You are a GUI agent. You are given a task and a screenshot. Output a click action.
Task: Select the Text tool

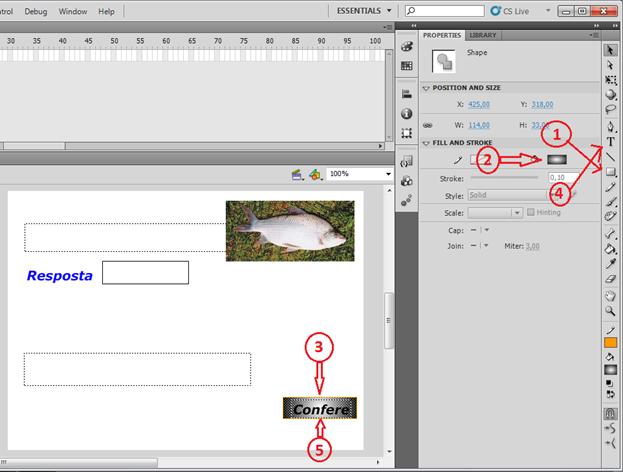coord(610,142)
